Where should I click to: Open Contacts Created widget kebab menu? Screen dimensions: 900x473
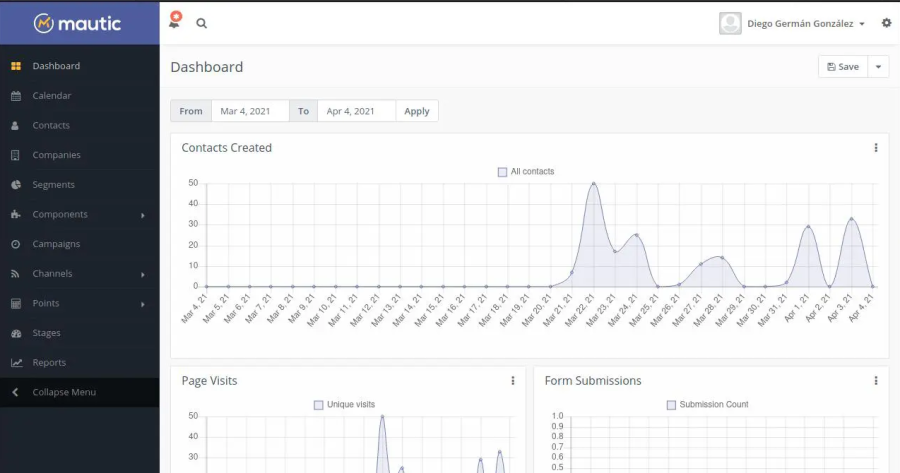coord(876,148)
